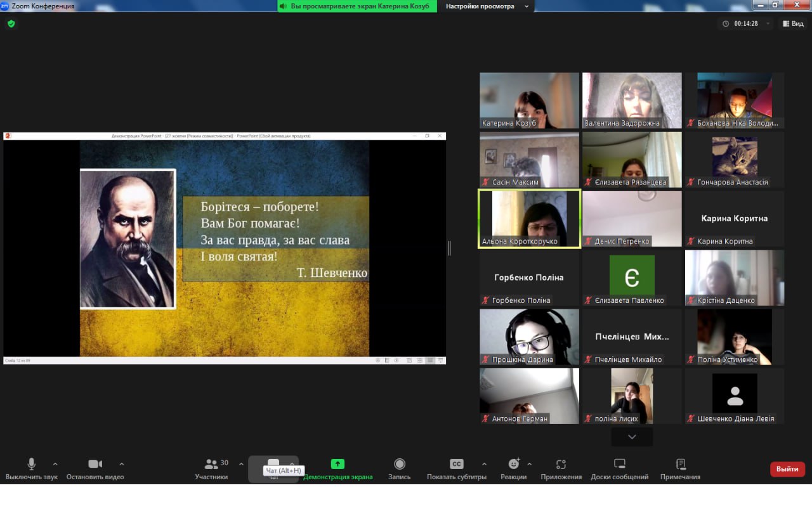
Task: Open Настройки просмотра dropdown at top
Action: pyautogui.click(x=487, y=6)
